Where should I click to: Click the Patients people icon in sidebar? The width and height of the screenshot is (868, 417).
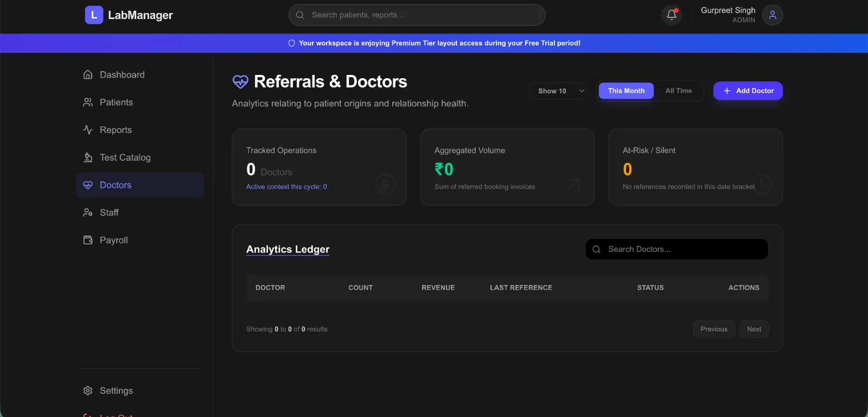(x=88, y=102)
